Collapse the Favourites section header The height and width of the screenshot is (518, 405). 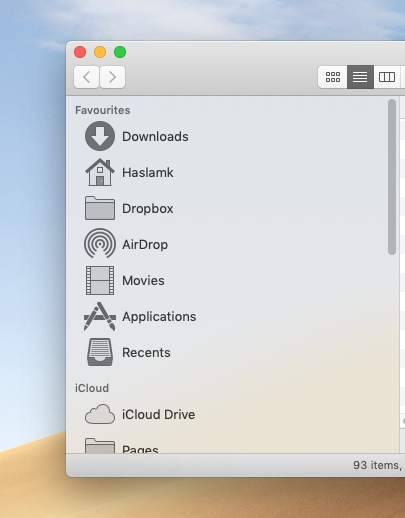coord(103,110)
